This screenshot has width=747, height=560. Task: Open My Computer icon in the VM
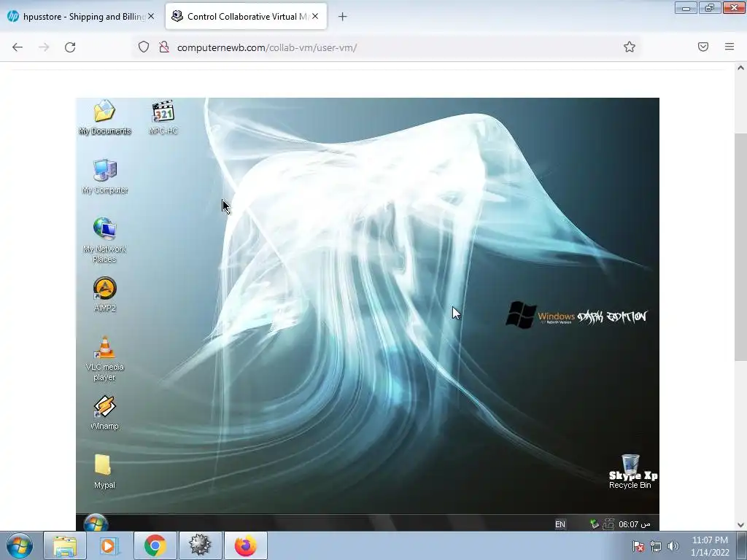(x=104, y=176)
